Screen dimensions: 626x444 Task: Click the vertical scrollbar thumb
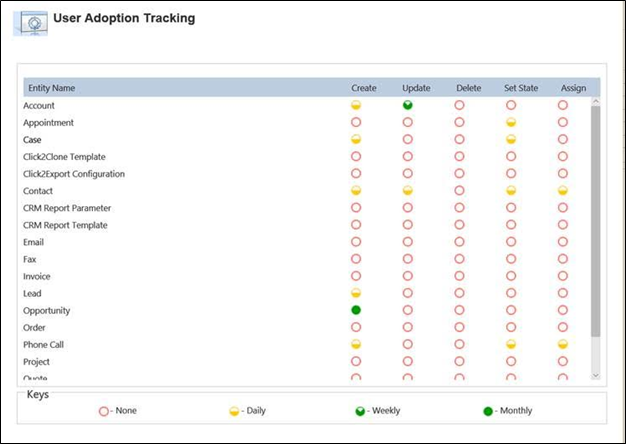tap(596, 221)
